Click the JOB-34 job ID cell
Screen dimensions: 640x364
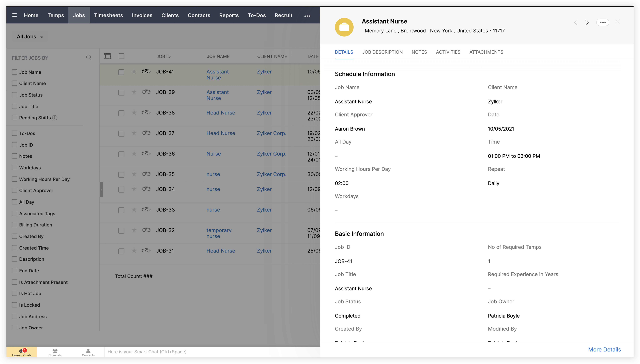click(165, 189)
